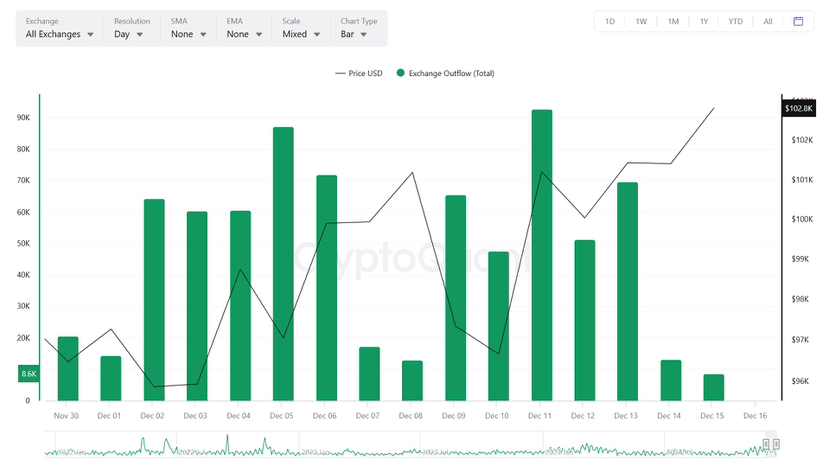Select the YTD time range
829x466 pixels.
pos(735,21)
